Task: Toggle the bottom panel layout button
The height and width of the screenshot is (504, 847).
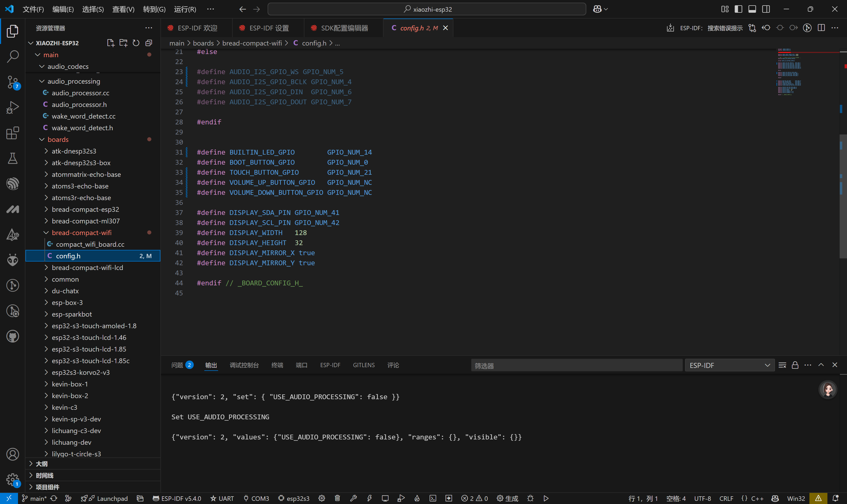Action: (x=752, y=9)
